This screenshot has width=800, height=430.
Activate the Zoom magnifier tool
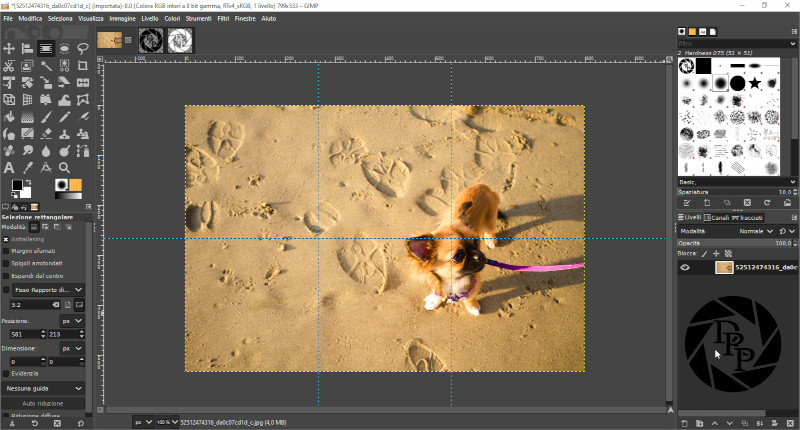point(64,167)
